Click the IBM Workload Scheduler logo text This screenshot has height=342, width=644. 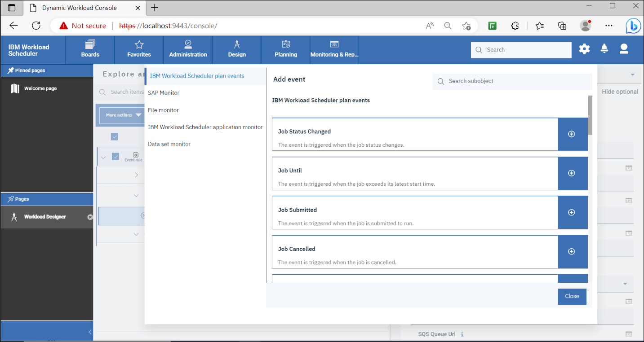point(29,50)
